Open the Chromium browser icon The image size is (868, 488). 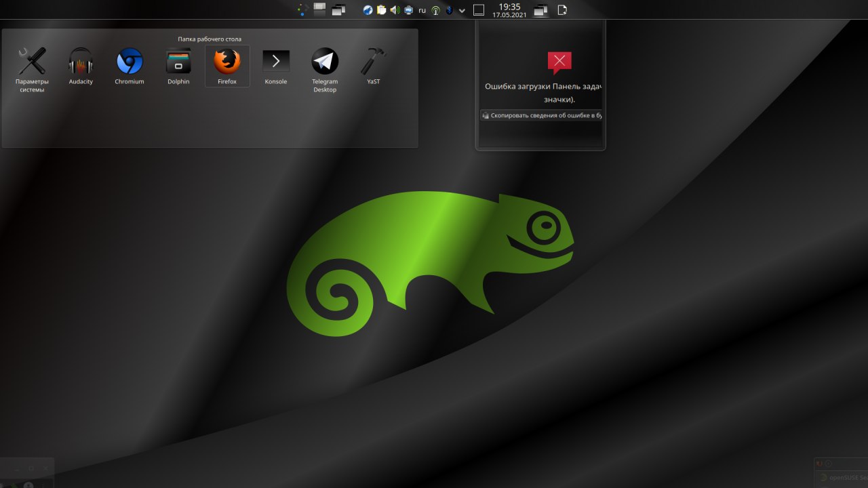coord(130,66)
